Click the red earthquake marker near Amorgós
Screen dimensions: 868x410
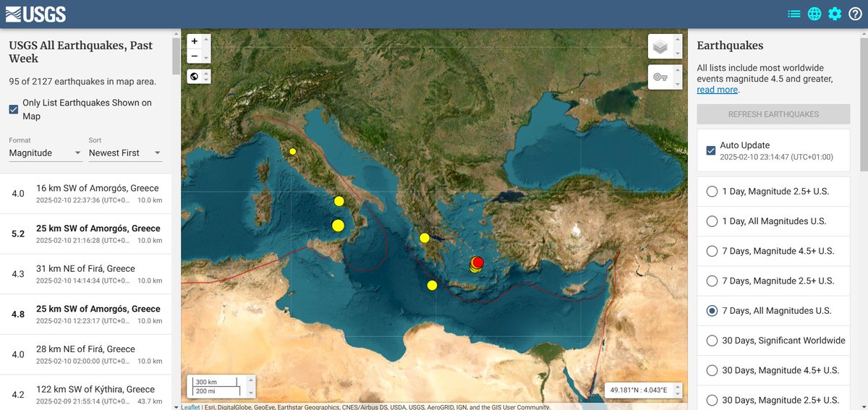(477, 262)
